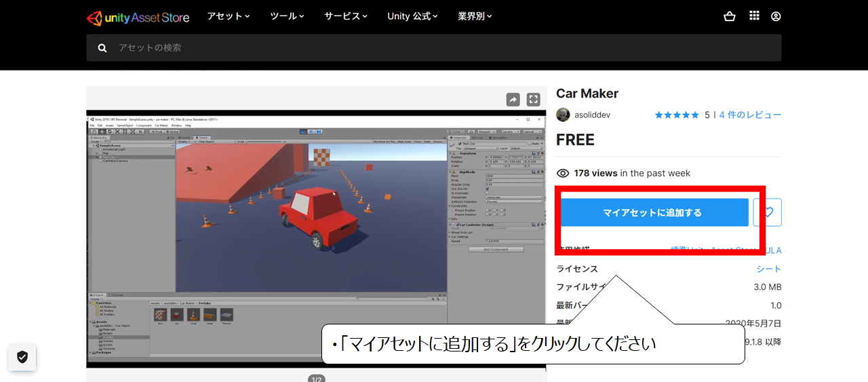Viewport: 868px width, 382px height.
Task: Open the user account icon
Action: (776, 16)
